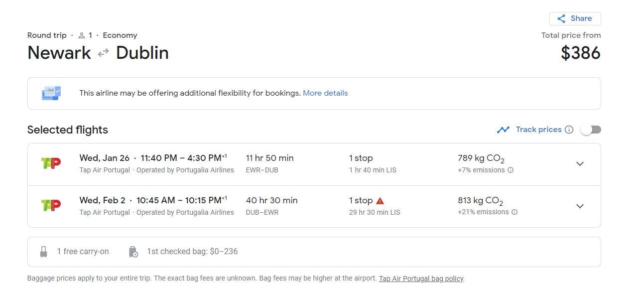Click the swap arrows between Newark and Dublin
Screen dimensions: 644x293
tap(103, 53)
